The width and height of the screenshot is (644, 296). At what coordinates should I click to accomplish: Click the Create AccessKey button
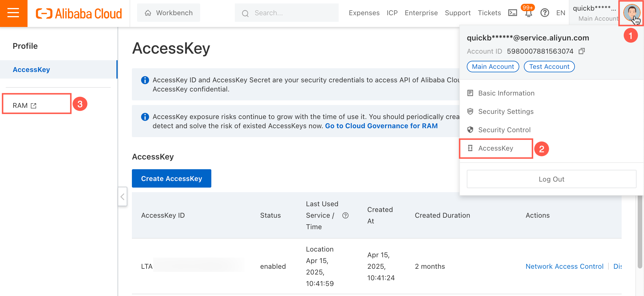(x=171, y=178)
